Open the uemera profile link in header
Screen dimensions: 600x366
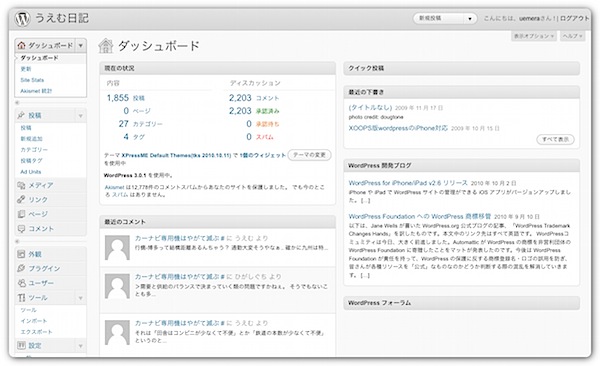(529, 18)
